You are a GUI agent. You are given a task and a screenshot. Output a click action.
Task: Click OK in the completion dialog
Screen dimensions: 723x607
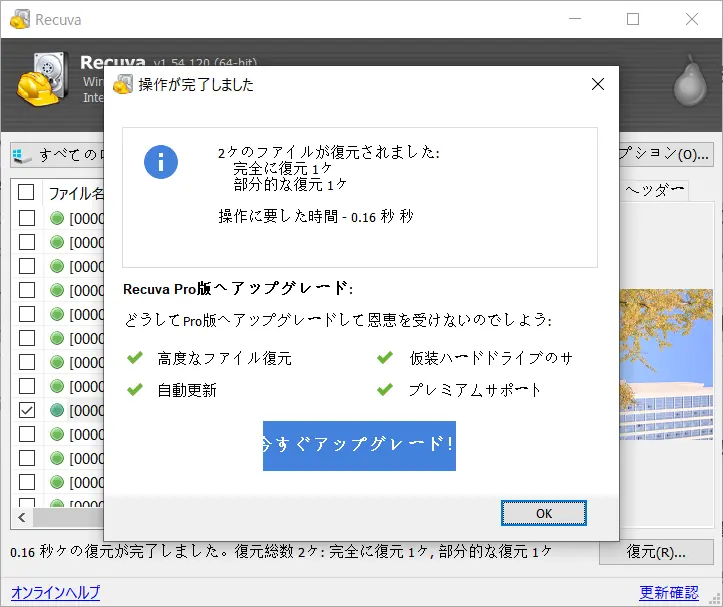[544, 513]
